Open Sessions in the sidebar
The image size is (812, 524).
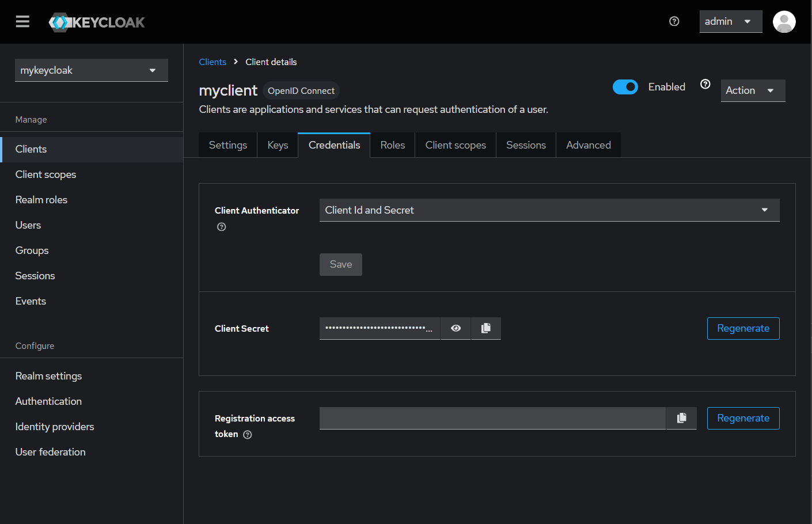[92, 276]
